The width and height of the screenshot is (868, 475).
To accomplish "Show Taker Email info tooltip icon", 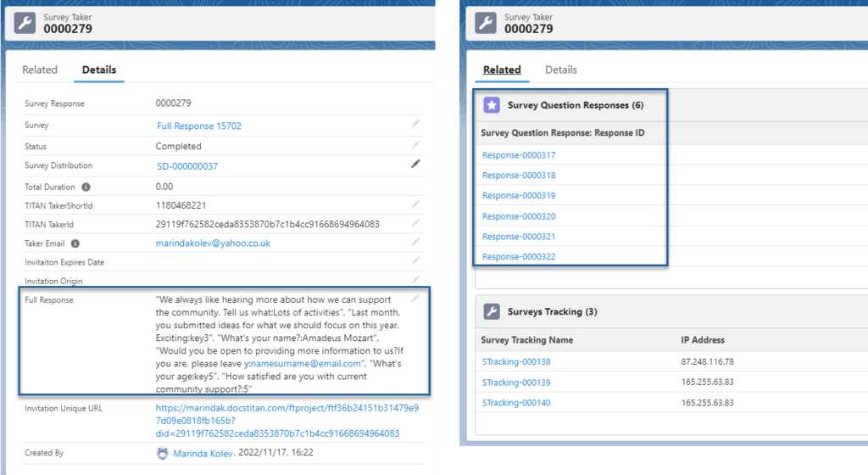I will coord(75,243).
